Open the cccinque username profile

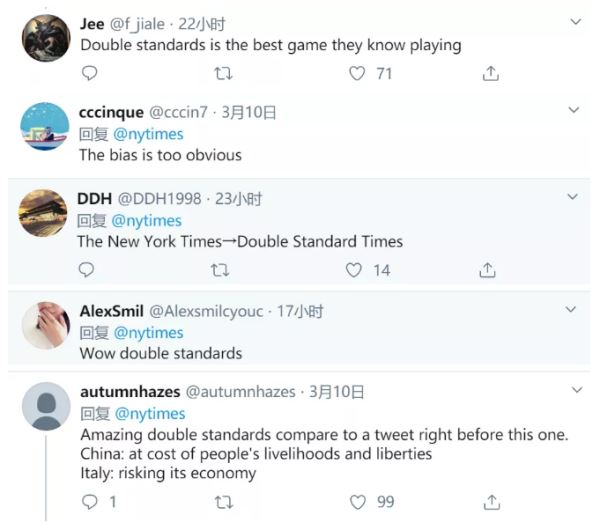coord(111,112)
